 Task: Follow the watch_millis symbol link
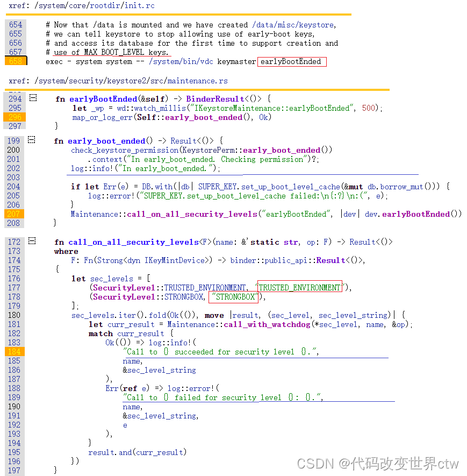pyautogui.click(x=160, y=108)
